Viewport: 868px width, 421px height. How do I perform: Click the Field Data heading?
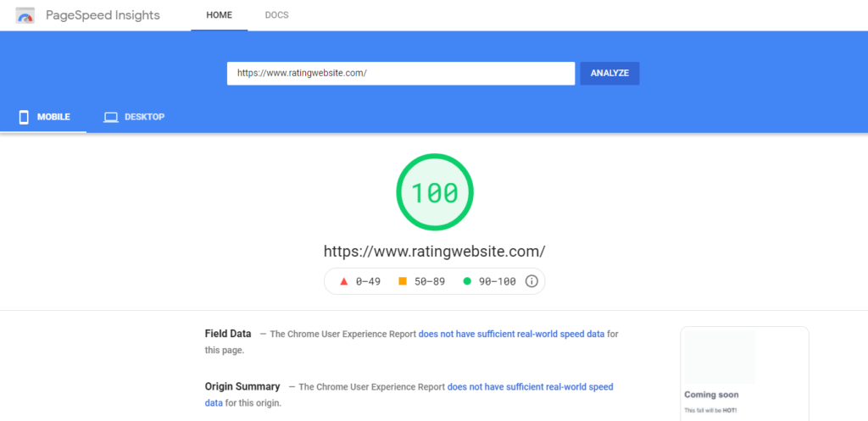coord(228,334)
